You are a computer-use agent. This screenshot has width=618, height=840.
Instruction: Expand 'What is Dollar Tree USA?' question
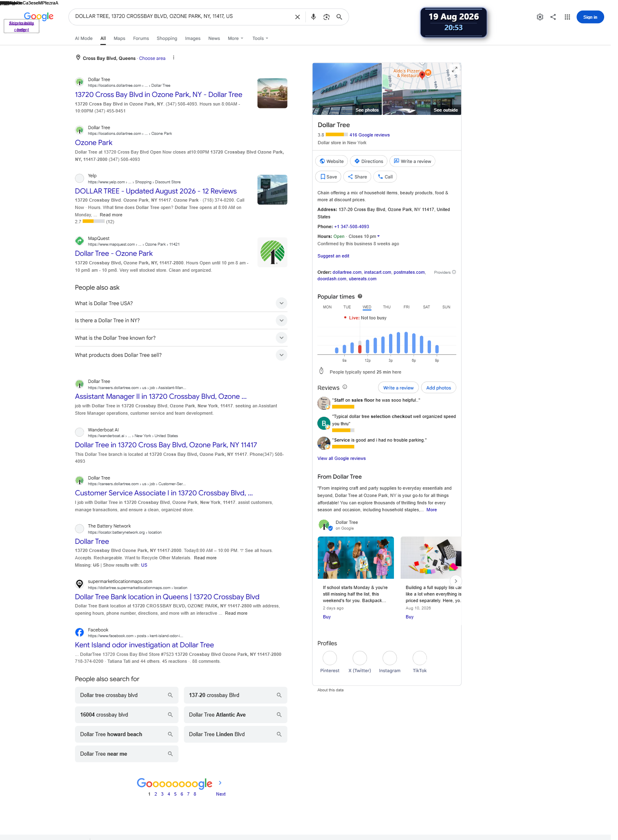[181, 303]
